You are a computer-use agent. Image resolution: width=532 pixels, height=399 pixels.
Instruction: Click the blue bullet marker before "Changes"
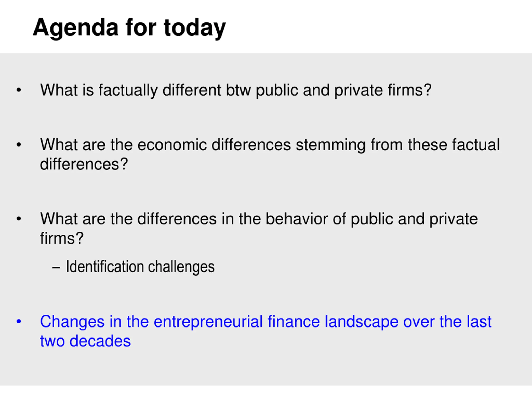click(x=19, y=321)
